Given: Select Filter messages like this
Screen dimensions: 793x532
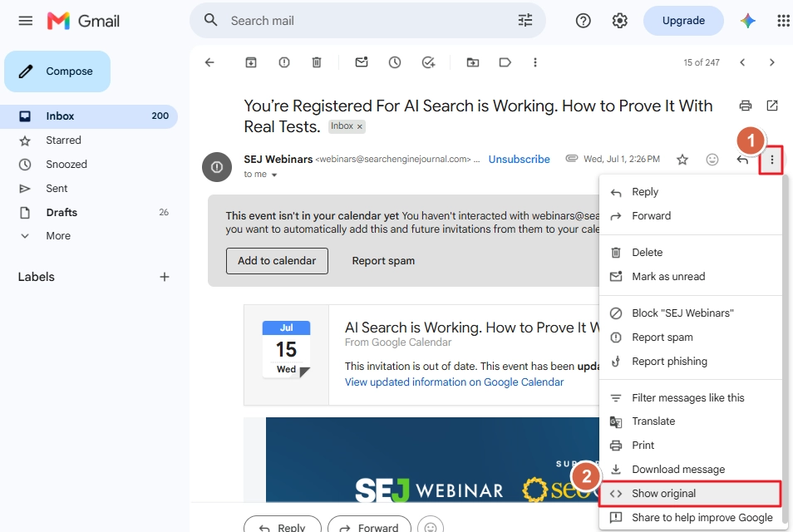Looking at the screenshot, I should (690, 398).
